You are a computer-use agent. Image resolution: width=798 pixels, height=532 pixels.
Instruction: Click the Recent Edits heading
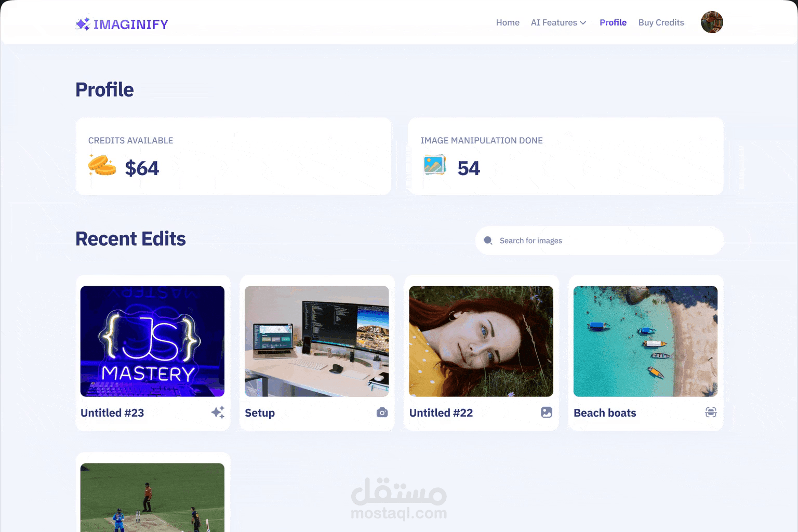130,239
